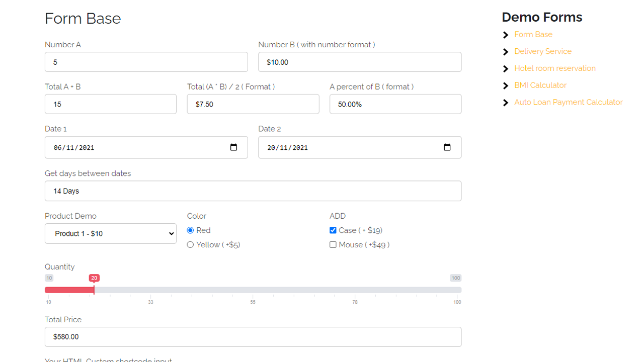Screen dimensions: 644x362
Task: Focus the Number B currency field
Action: [x=359, y=62]
